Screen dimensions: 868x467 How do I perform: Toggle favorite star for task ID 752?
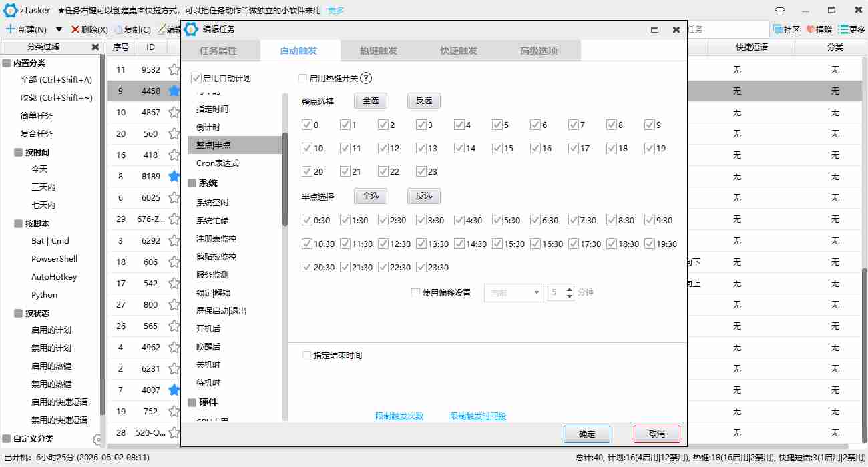[x=174, y=411]
